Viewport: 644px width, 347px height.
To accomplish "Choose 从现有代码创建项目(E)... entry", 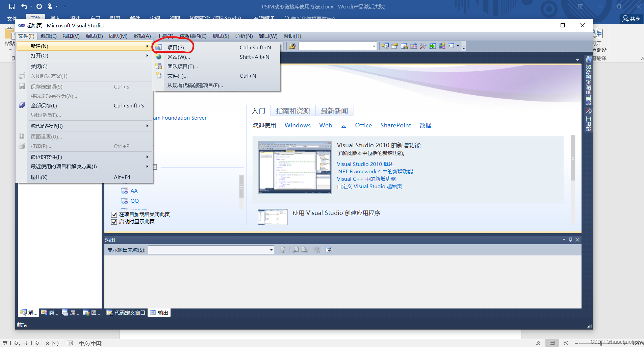I will 216,85.
